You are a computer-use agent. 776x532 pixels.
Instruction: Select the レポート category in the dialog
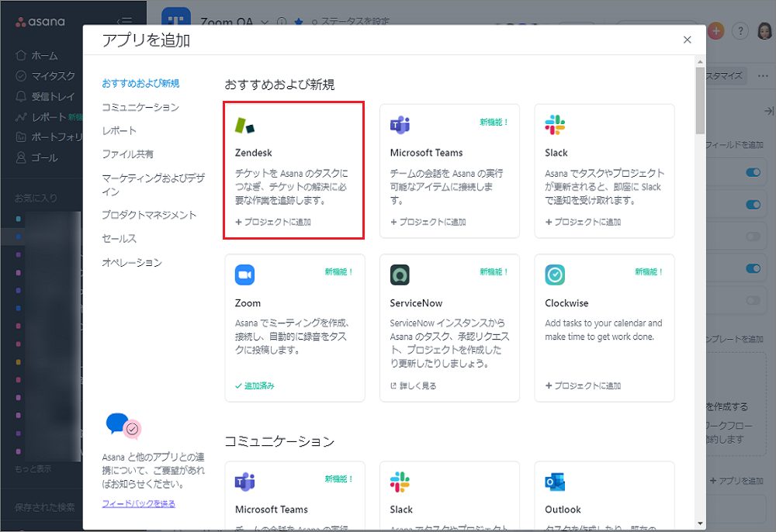pyautogui.click(x=119, y=130)
